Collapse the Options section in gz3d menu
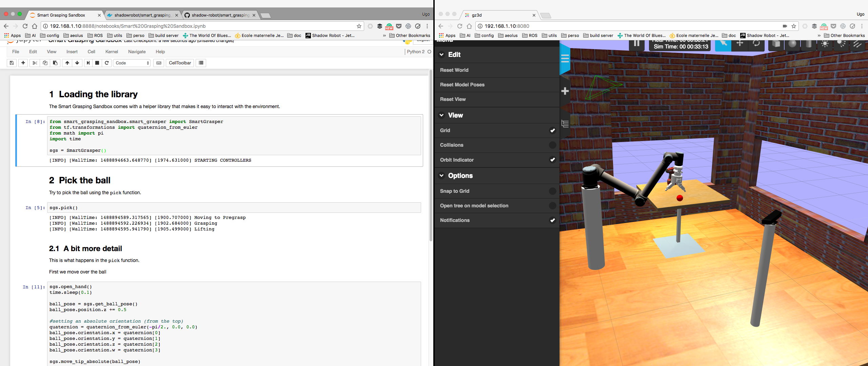 (497, 176)
